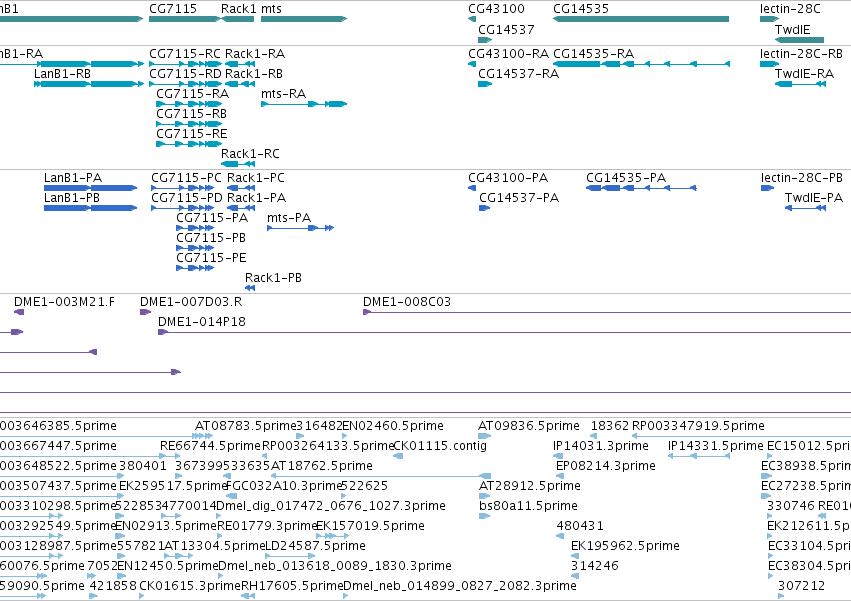
Task: Select the CG14535 gene bar
Action: [641, 19]
